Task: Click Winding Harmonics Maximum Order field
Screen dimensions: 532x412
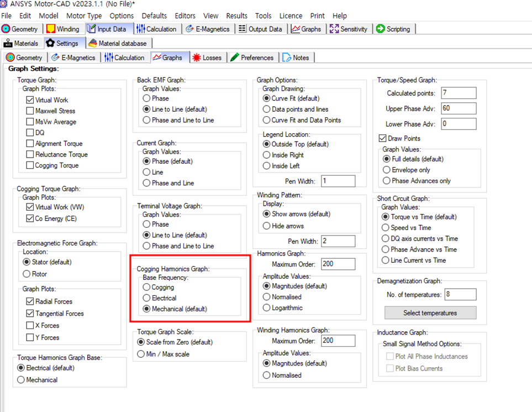Action: pyautogui.click(x=338, y=341)
